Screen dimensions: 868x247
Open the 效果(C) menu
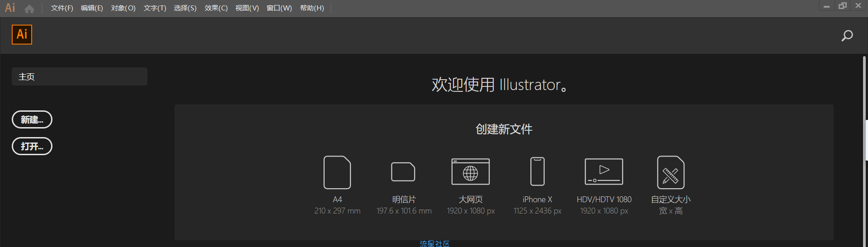tap(216, 8)
